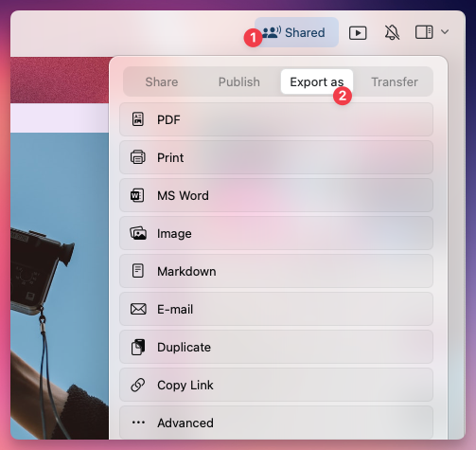Viewport: 476px width, 450px height.
Task: Click the printer icon
Action: pos(138,157)
